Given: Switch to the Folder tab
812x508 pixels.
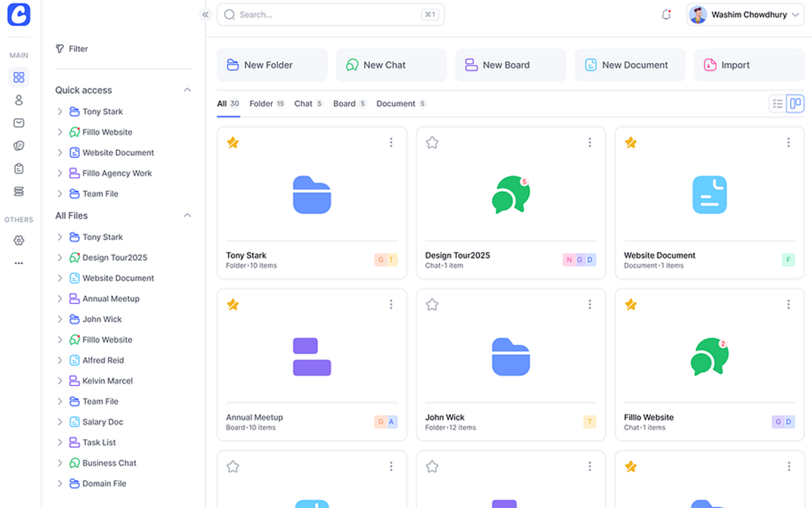Looking at the screenshot, I should point(261,104).
